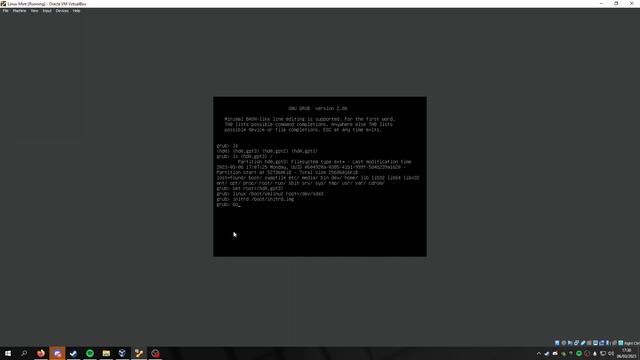Screen dimensions: 640x360
Task: Show hidden system tray icons
Action: click(539, 353)
